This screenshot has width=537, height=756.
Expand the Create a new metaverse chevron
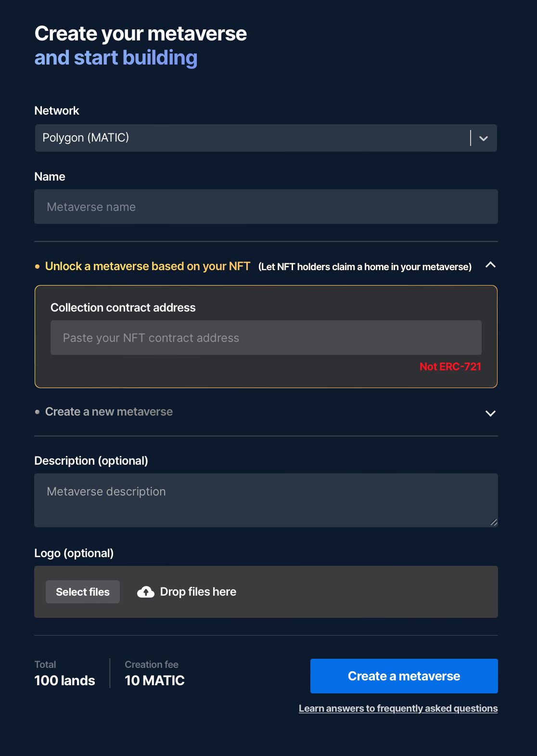[x=490, y=413]
